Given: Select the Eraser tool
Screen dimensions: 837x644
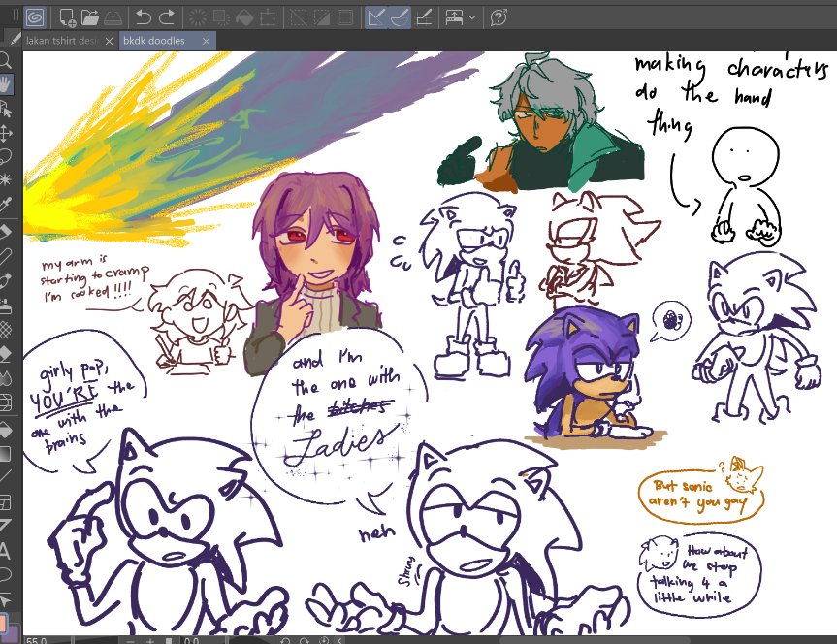Looking at the screenshot, I should point(6,354).
